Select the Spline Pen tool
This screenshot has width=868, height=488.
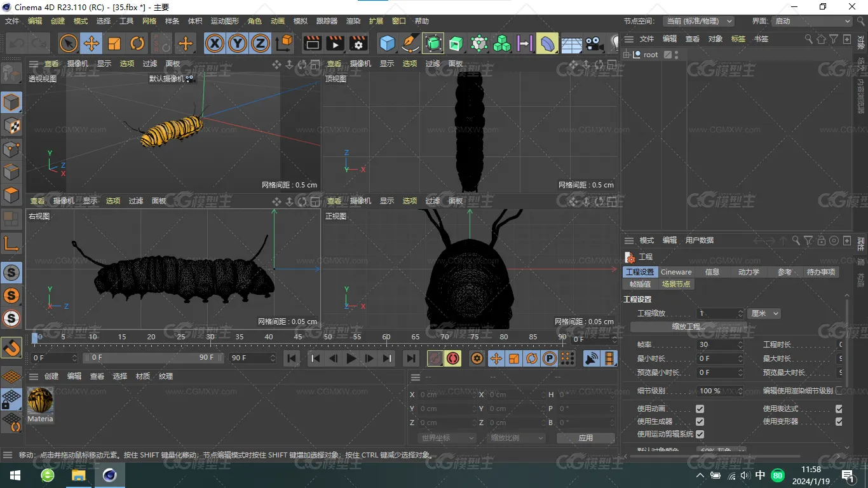click(x=410, y=43)
